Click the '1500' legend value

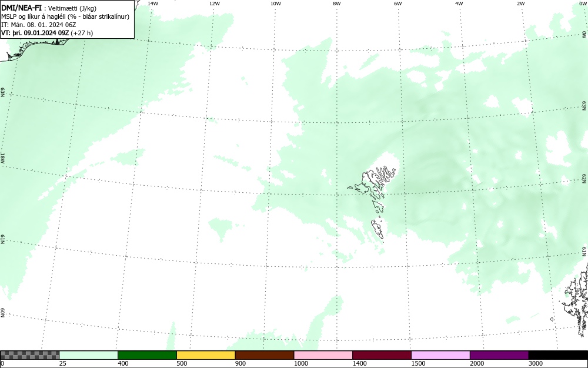[418, 363]
